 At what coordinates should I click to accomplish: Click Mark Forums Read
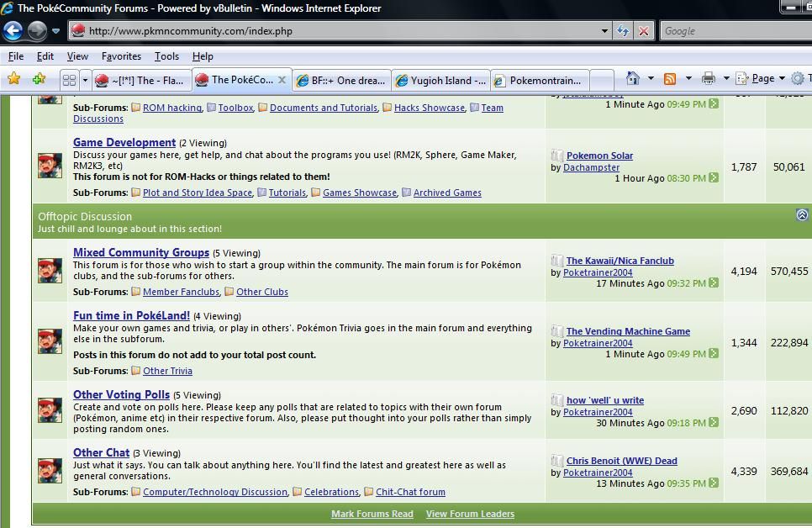tap(372, 514)
